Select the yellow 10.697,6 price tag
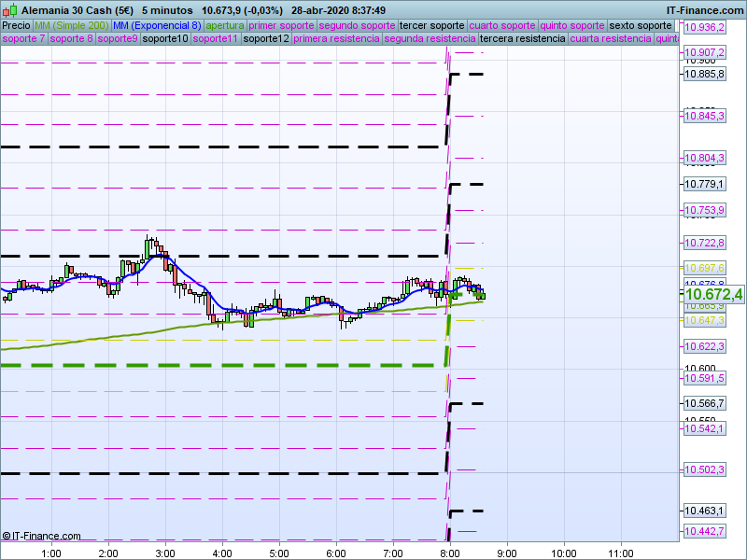The height and width of the screenshot is (560, 747). pyautogui.click(x=704, y=268)
